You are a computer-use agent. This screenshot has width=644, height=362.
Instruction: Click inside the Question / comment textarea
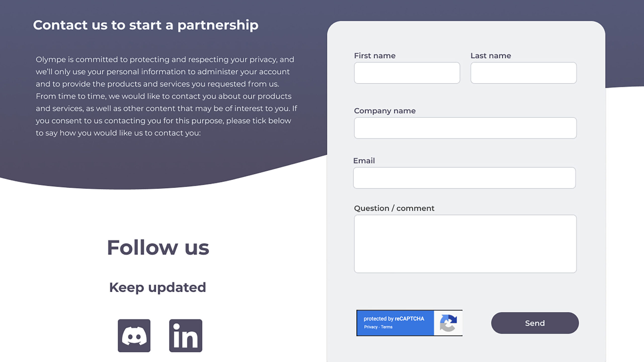[465, 244]
